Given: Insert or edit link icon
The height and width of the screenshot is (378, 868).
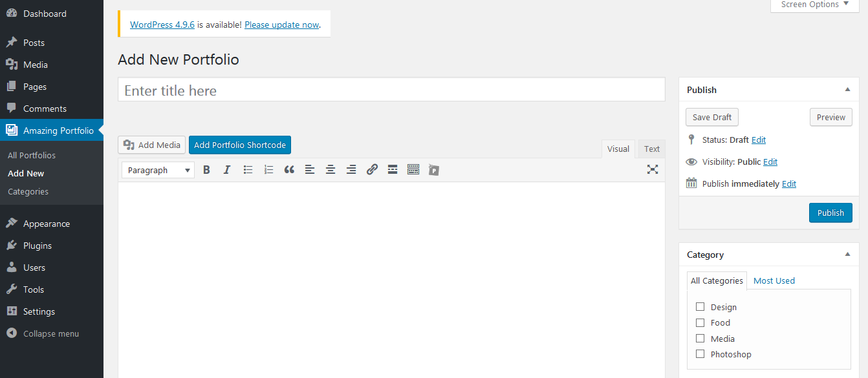Looking at the screenshot, I should pos(372,170).
